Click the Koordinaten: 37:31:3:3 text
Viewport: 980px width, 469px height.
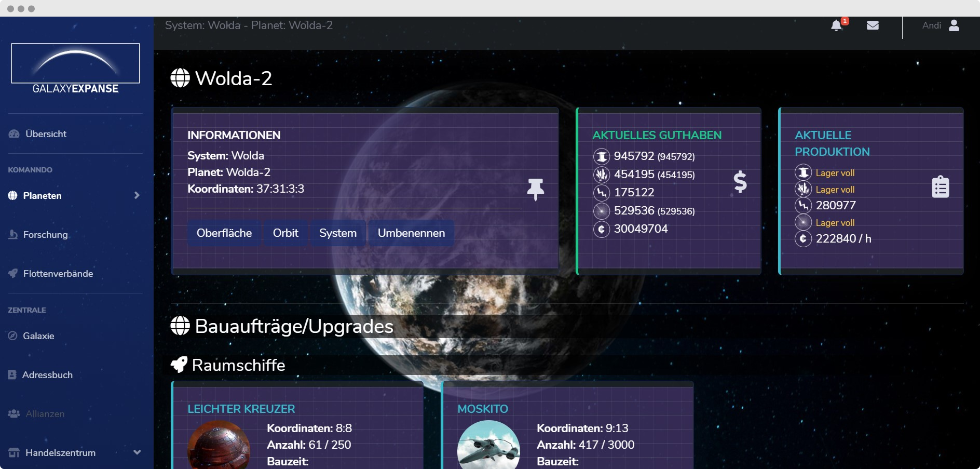[246, 189]
